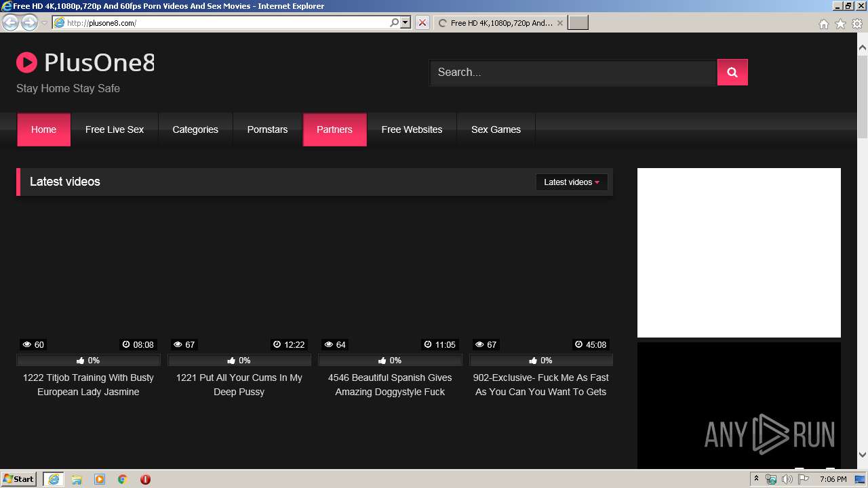
Task: Open the video title starting with 902-Exclusive
Action: (x=541, y=385)
